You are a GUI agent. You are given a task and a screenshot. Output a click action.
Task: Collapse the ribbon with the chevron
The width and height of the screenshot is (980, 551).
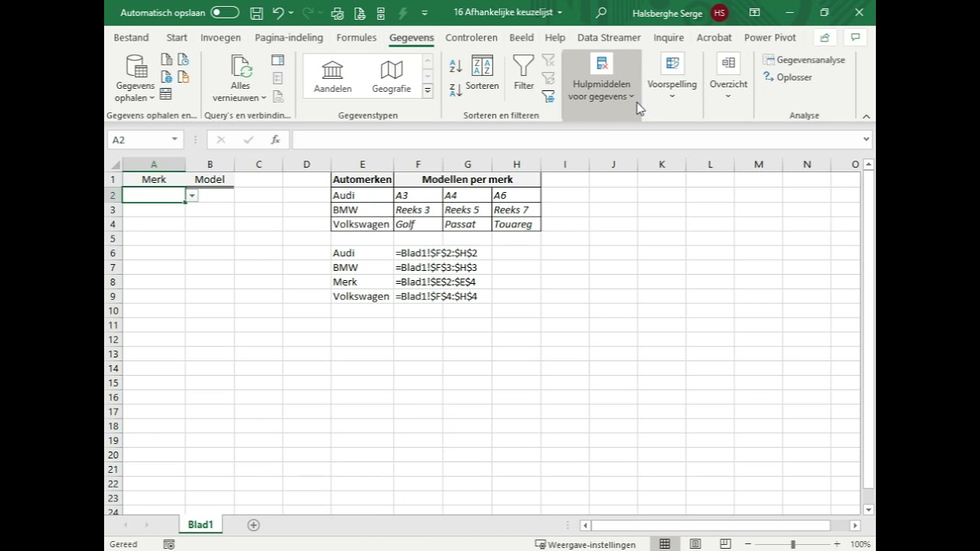tap(866, 116)
